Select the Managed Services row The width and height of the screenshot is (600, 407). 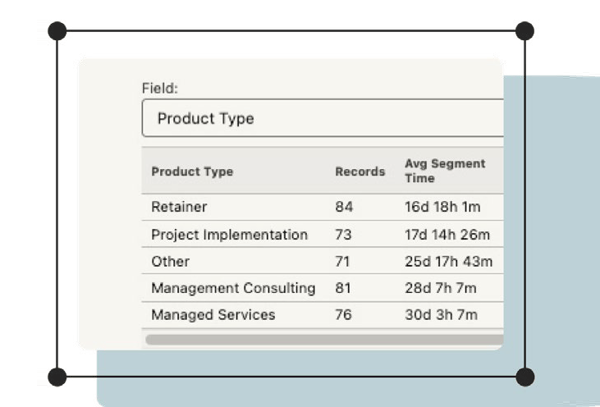pyautogui.click(x=213, y=315)
